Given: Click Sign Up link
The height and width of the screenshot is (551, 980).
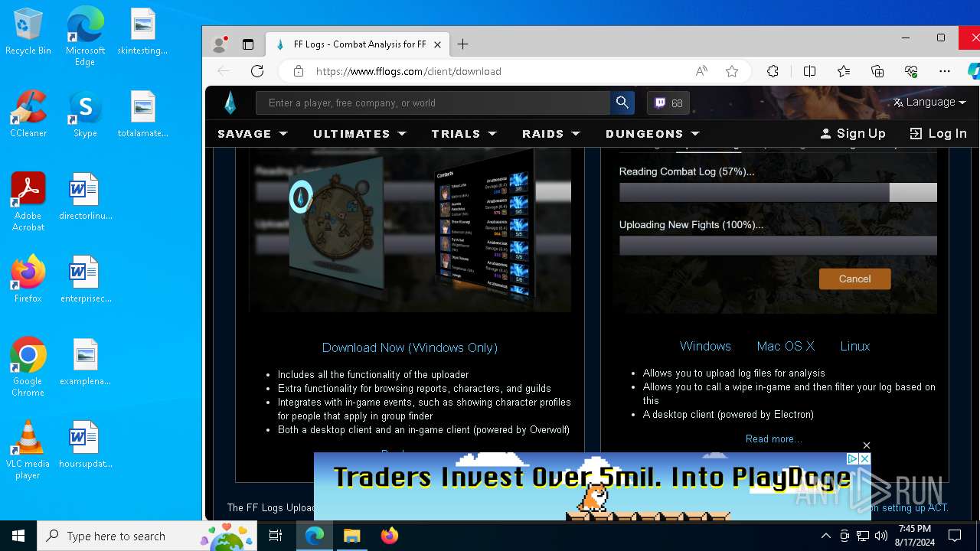Looking at the screenshot, I should [x=852, y=133].
